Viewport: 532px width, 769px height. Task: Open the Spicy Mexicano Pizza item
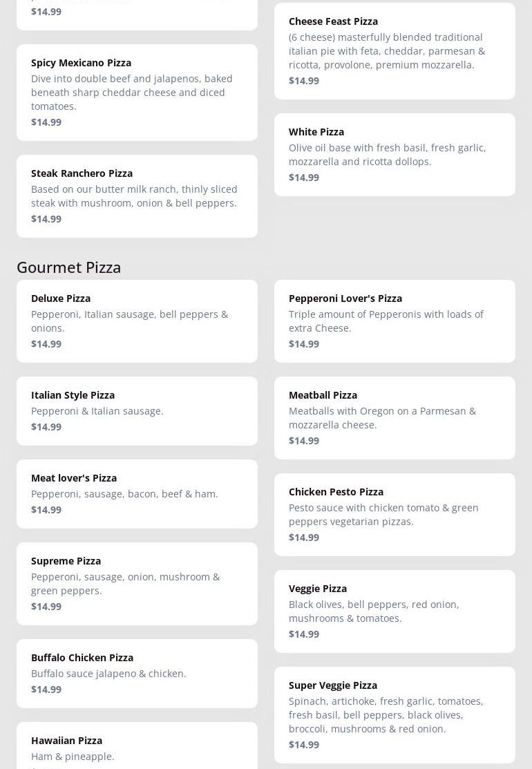(137, 92)
